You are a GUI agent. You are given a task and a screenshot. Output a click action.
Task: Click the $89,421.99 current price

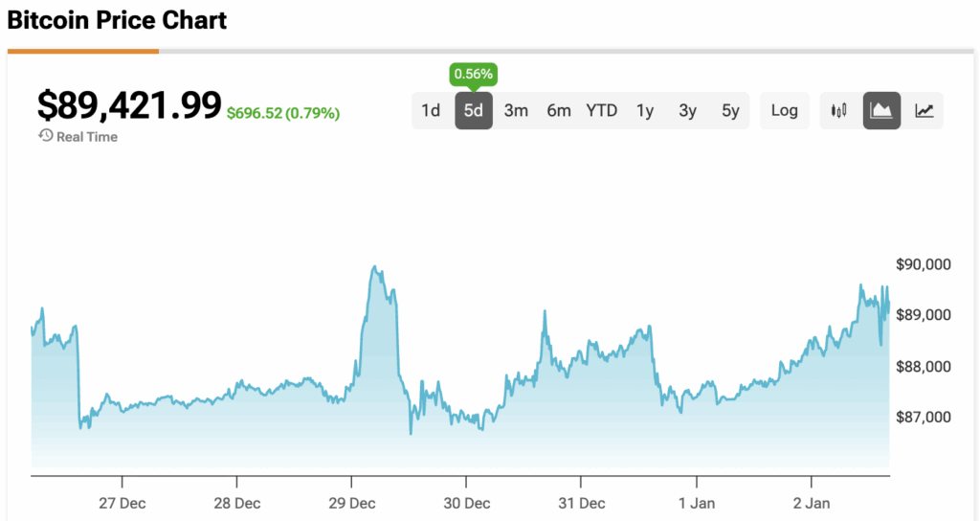coord(129,105)
